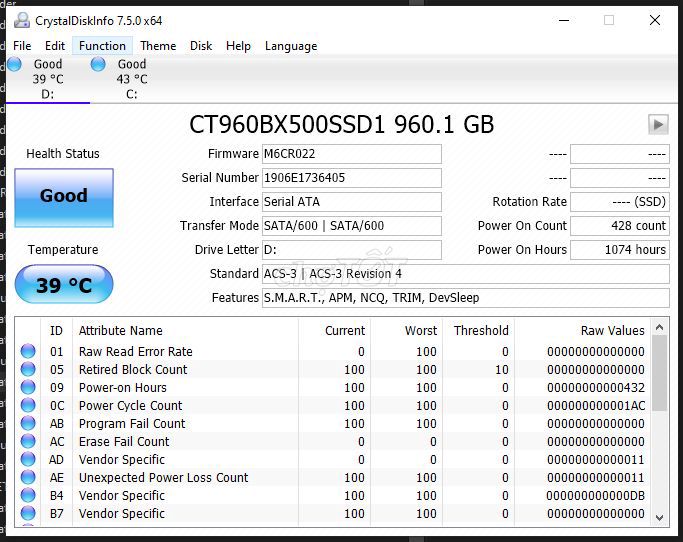Click the CrystalDiskInfo app icon in title bar

[22, 20]
